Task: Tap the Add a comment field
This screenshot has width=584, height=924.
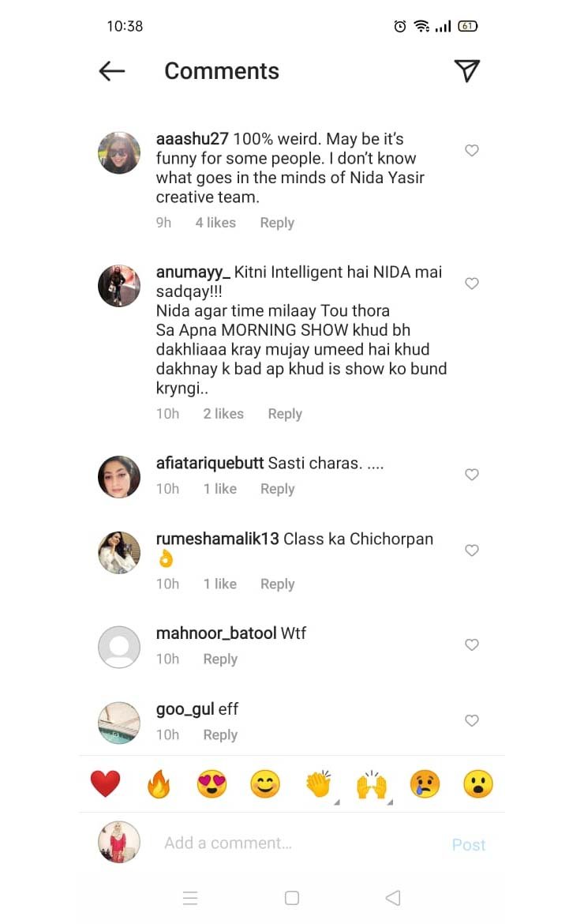Action: point(300,843)
